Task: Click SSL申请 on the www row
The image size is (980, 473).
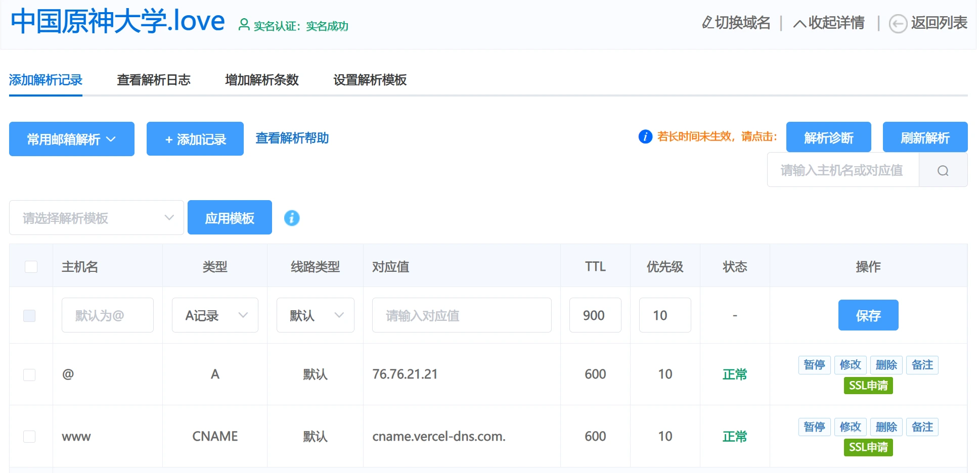Action: [x=868, y=447]
